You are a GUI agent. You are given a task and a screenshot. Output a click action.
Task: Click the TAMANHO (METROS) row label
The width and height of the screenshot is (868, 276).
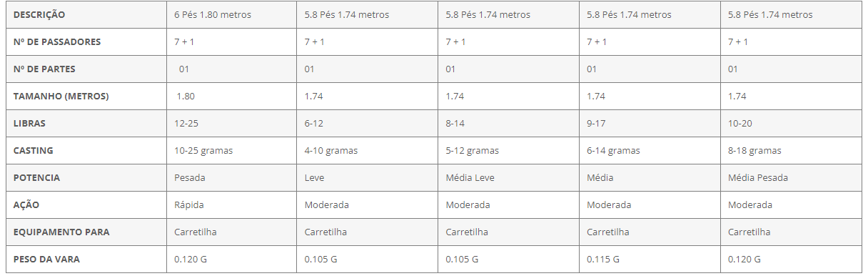[x=86, y=96]
